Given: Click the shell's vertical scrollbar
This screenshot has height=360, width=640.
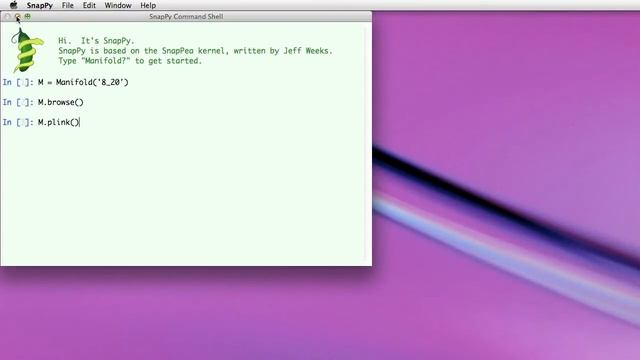Looking at the screenshot, I should [x=366, y=144].
